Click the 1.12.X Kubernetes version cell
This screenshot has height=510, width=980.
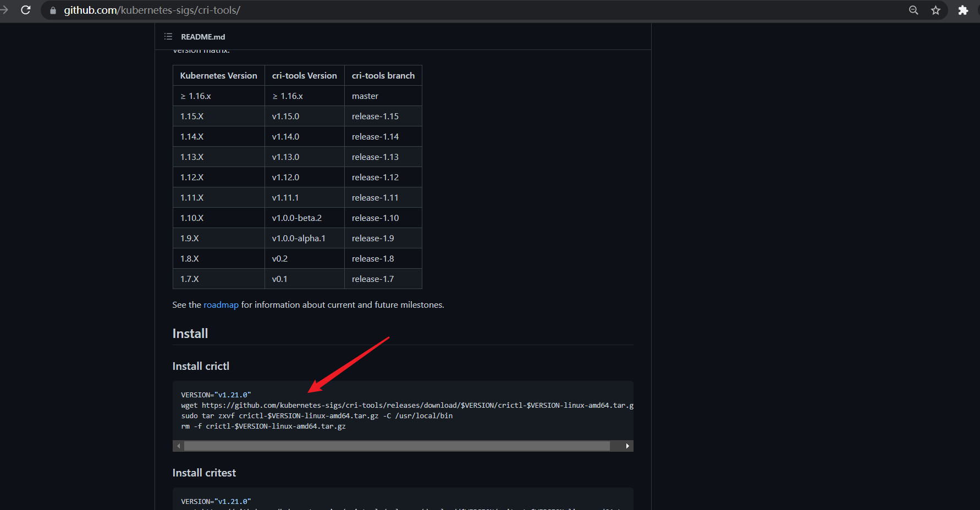[x=219, y=177]
